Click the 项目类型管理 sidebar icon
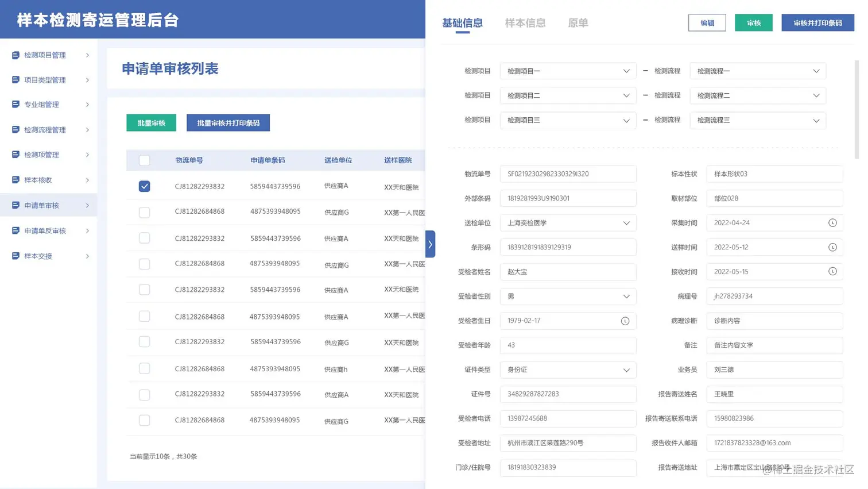The height and width of the screenshot is (489, 868). 15,80
